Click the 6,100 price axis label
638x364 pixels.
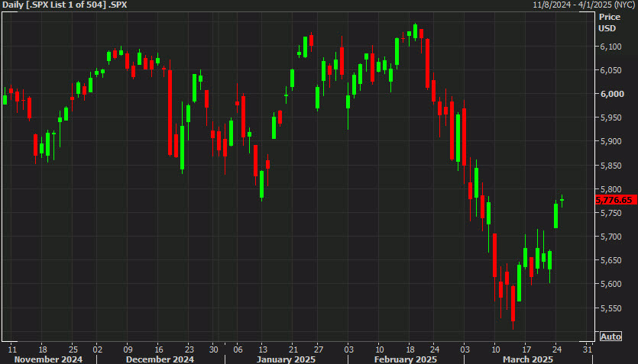611,47
